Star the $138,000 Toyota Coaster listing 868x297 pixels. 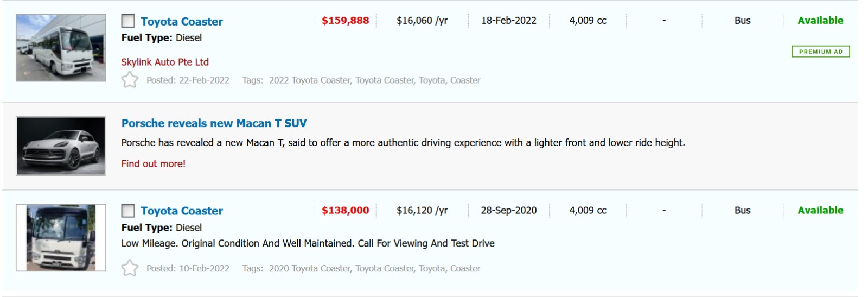(x=130, y=268)
